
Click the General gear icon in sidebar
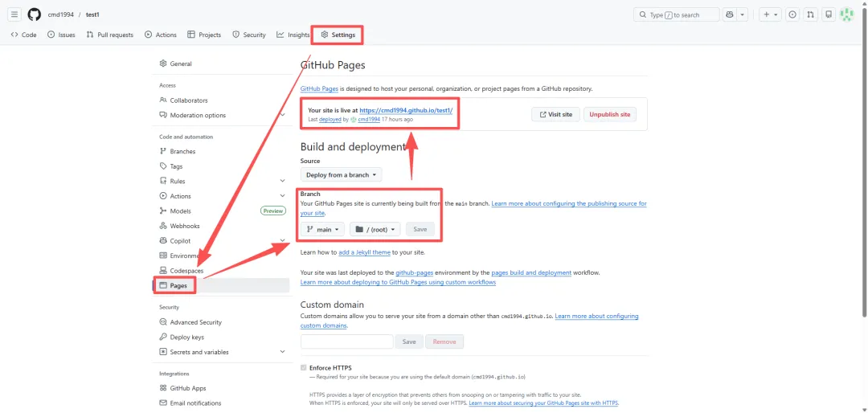pyautogui.click(x=163, y=63)
